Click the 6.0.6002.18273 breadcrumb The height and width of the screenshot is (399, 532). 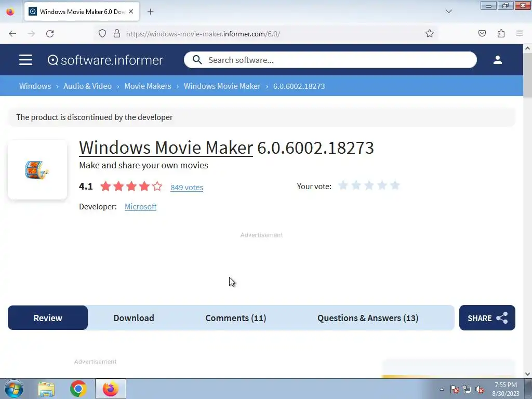pos(299,86)
